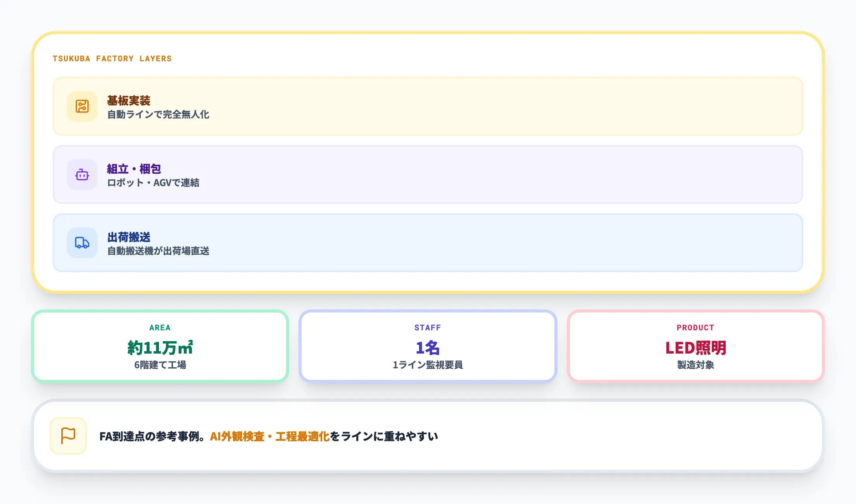Click the ロボット・AGVで連結 description

pos(153,183)
